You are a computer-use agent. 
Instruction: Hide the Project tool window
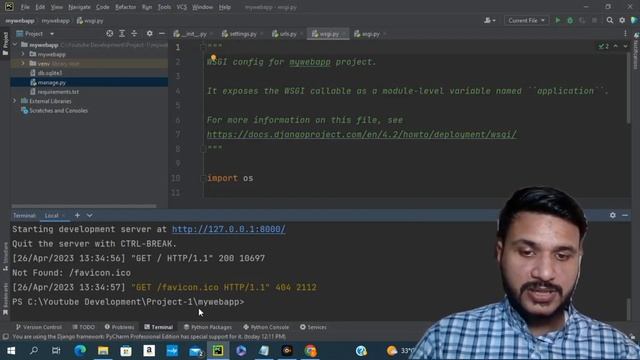click(162, 33)
